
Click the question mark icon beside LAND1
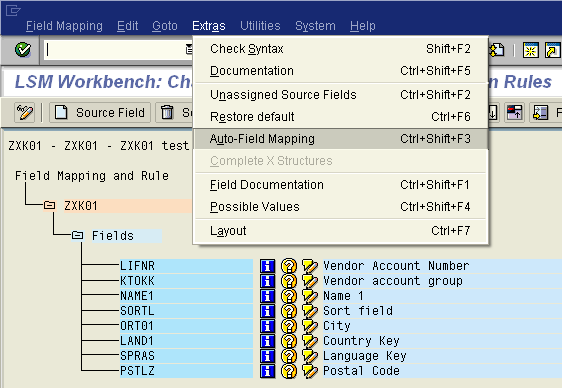coord(289,341)
